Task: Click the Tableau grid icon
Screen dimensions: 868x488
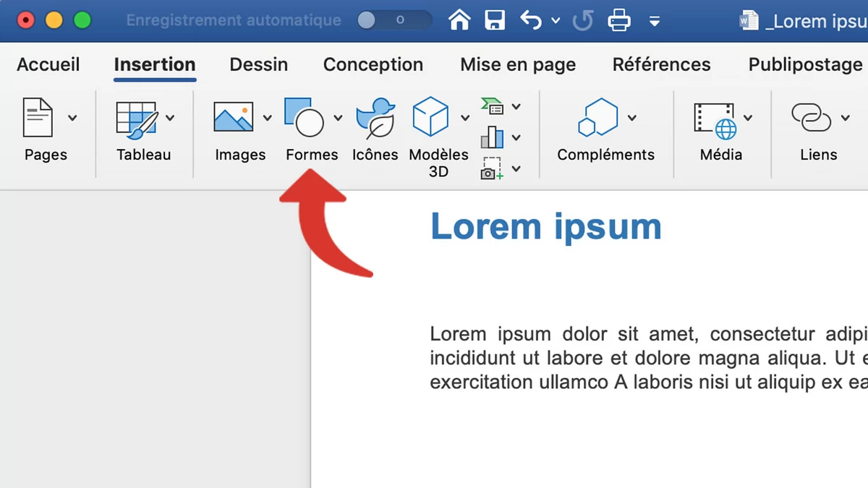Action: [x=137, y=118]
